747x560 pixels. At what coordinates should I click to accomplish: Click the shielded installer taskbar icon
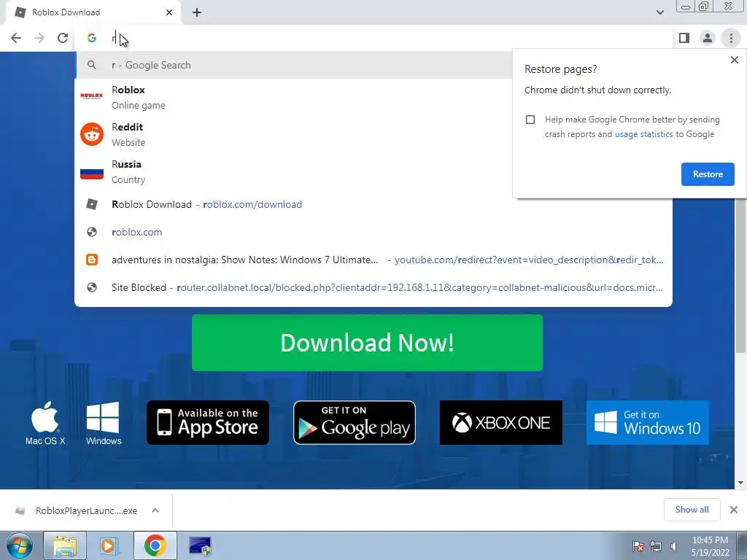click(200, 545)
